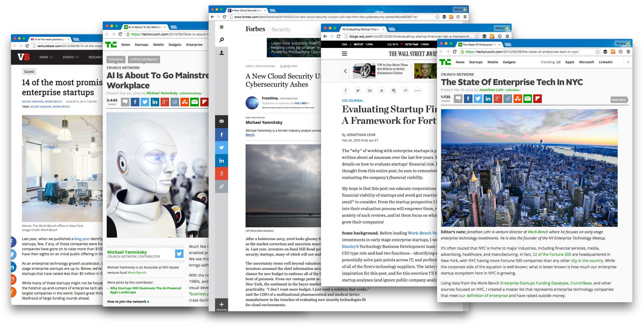Select the Forbes Cloud Security browser tab
The image size is (644, 327).
pyautogui.click(x=246, y=10)
